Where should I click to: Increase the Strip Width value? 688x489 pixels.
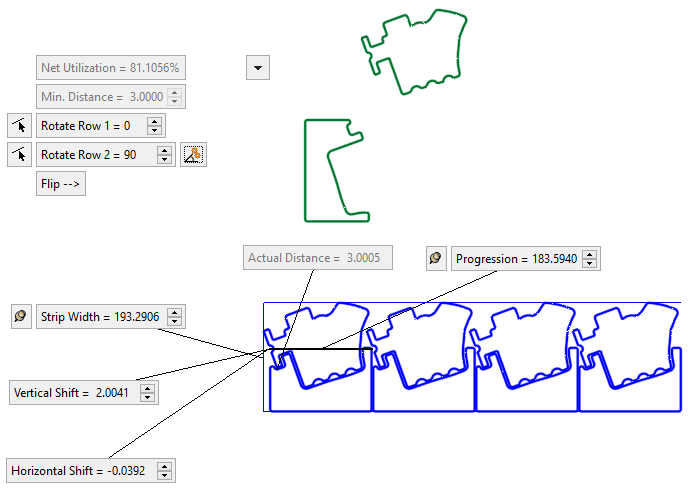tap(175, 313)
